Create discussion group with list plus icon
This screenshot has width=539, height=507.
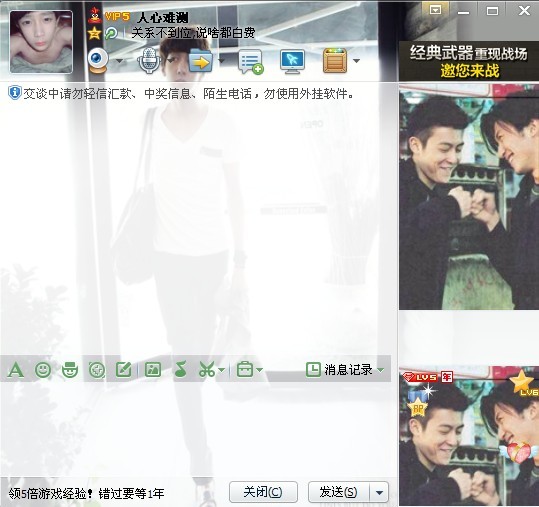click(251, 62)
